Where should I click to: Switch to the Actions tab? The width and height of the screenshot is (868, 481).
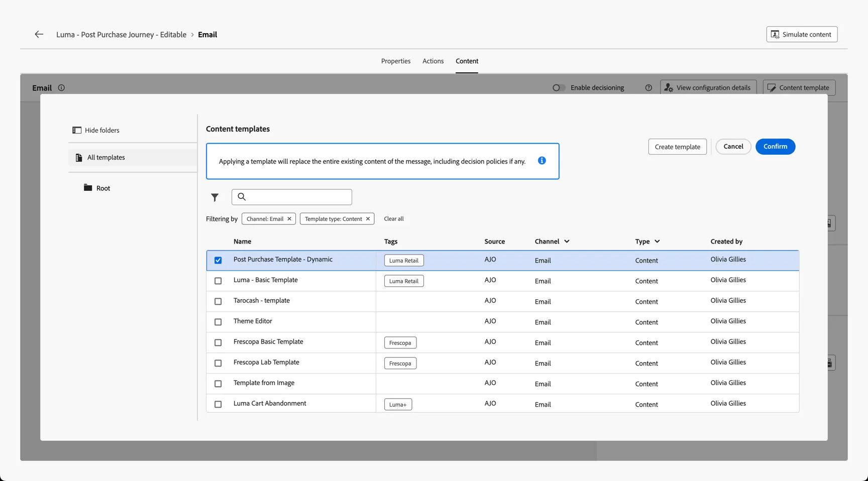433,61
